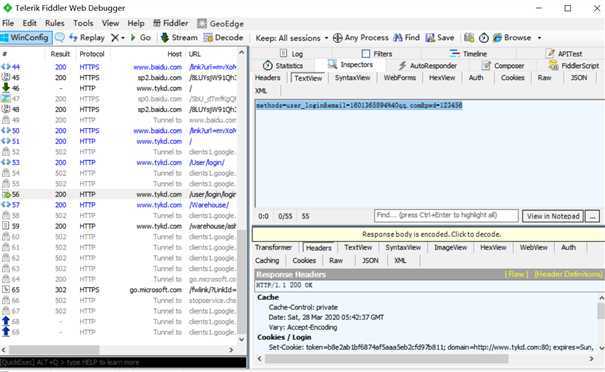The width and height of the screenshot is (605, 372).
Task: Open the Remove sessions dropdown arrow
Action: 123,38
